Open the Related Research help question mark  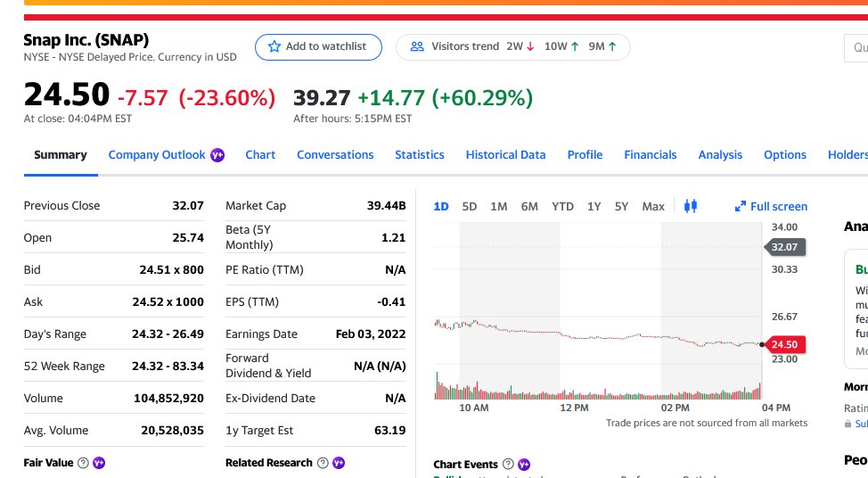tap(323, 463)
